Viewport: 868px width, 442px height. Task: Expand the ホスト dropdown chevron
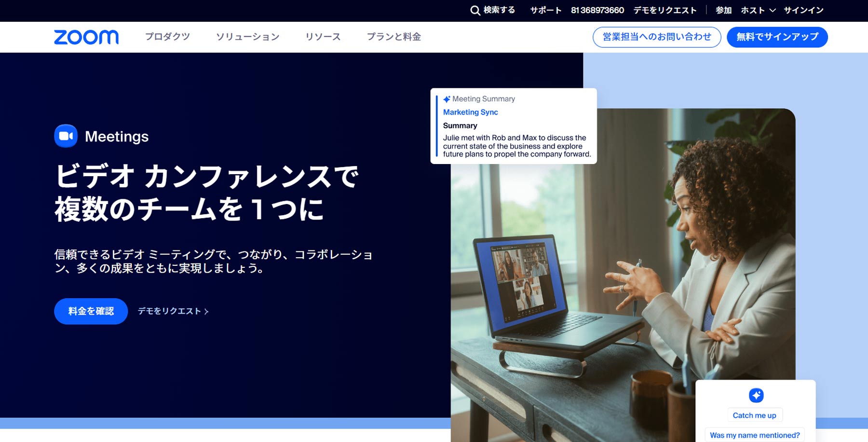772,10
